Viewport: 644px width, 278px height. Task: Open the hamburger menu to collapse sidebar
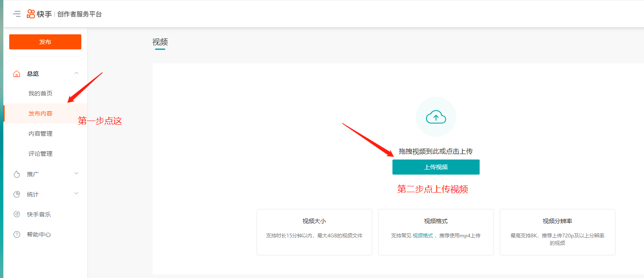[x=17, y=13]
